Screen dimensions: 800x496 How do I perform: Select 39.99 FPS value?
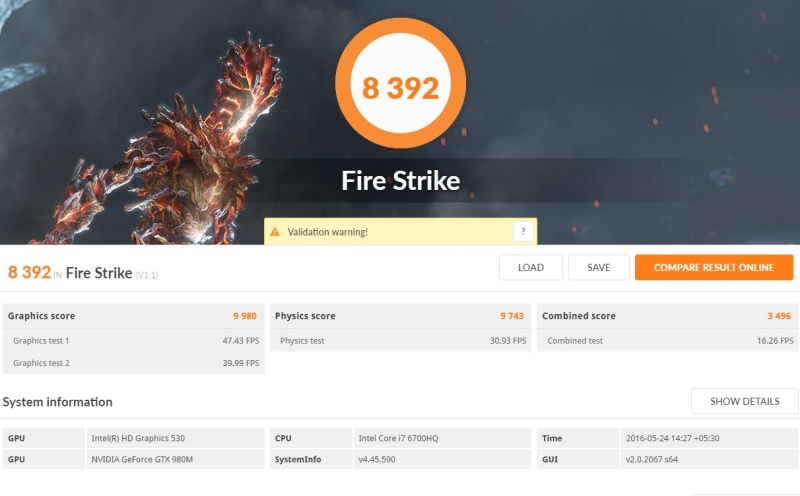(241, 363)
